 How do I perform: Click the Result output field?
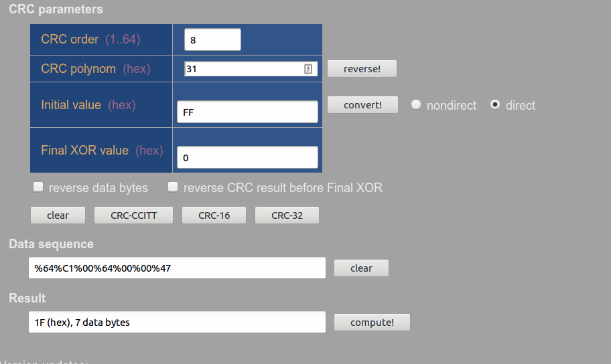pyautogui.click(x=177, y=322)
